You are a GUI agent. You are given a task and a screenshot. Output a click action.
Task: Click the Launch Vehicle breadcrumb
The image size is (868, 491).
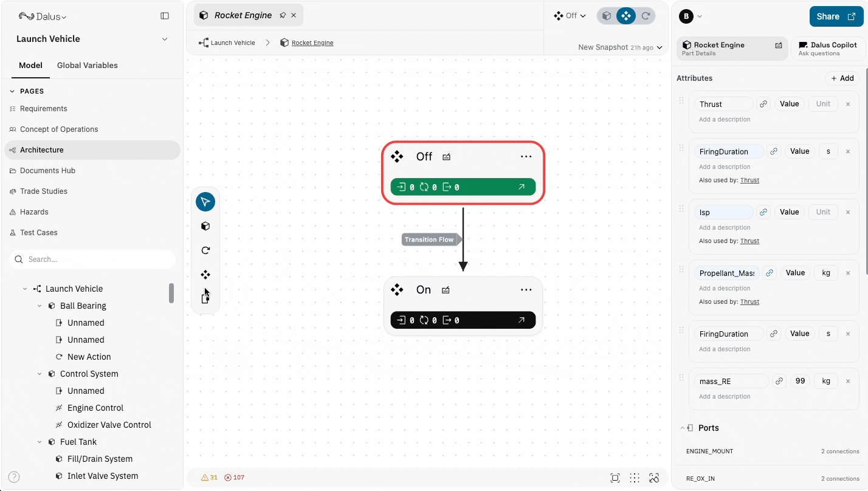pyautogui.click(x=227, y=43)
